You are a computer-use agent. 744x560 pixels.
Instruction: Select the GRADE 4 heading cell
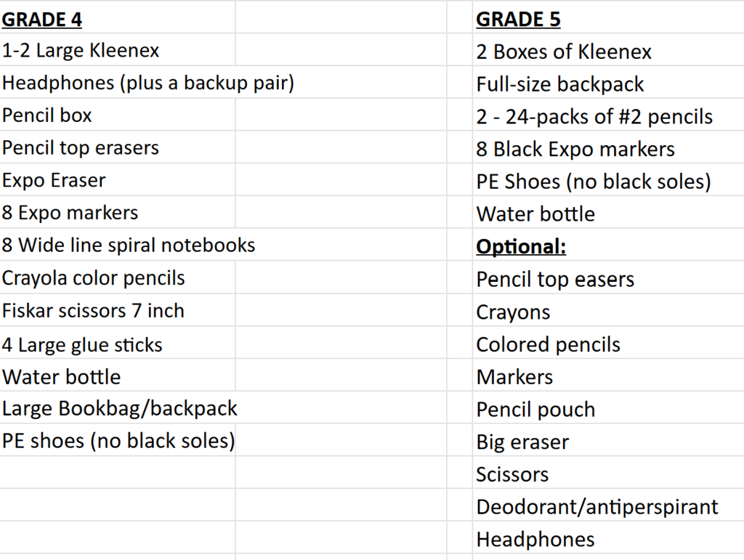pos(117,17)
